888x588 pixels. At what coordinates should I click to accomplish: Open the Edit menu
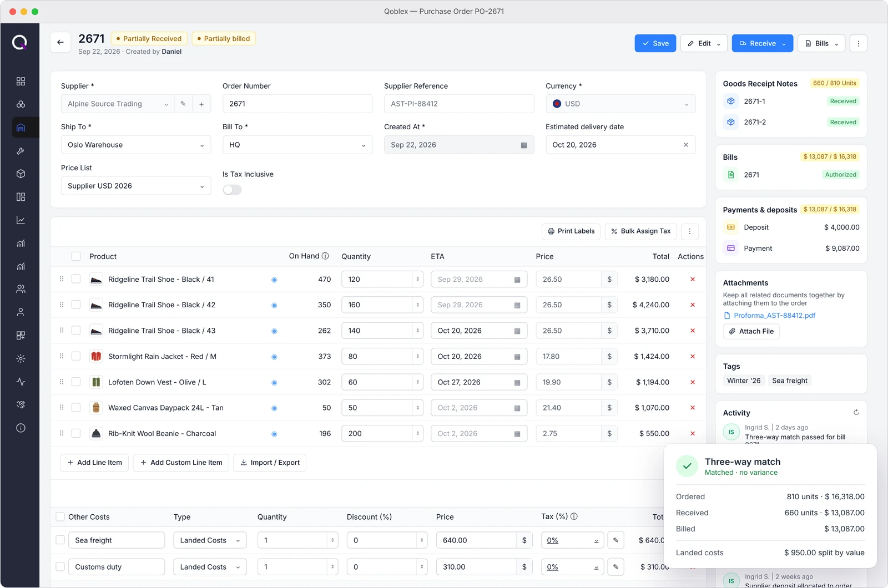(704, 43)
